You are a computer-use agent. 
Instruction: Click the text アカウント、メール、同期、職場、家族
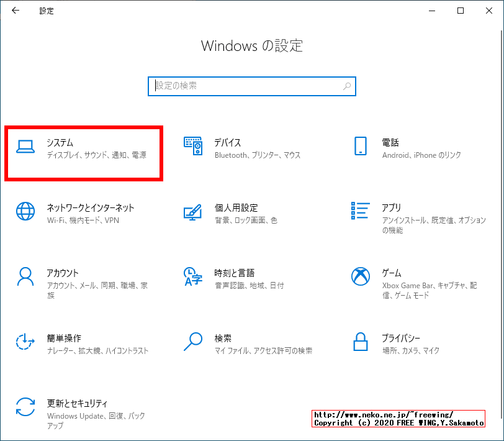coord(97,291)
